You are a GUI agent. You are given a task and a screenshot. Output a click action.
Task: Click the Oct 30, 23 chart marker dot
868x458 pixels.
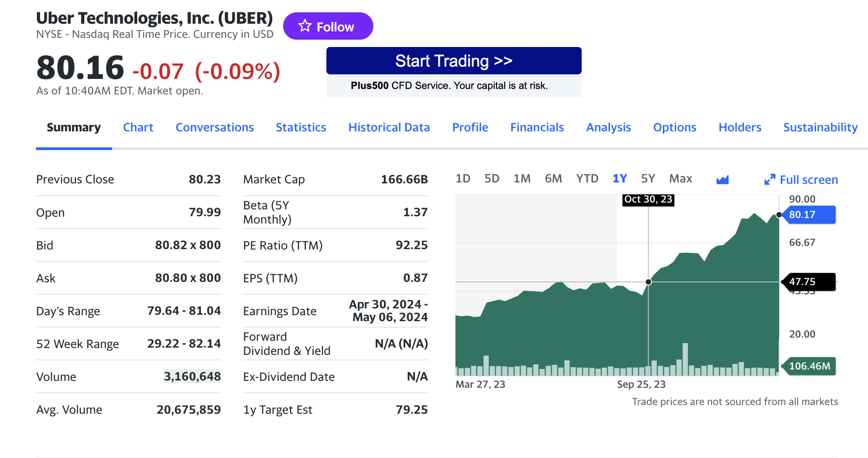(x=648, y=282)
